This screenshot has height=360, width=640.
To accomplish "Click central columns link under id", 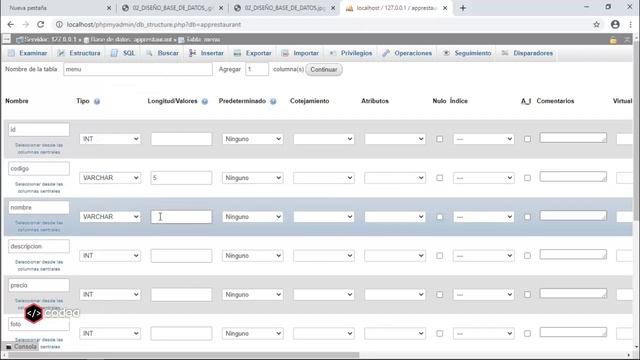I will pos(39,149).
